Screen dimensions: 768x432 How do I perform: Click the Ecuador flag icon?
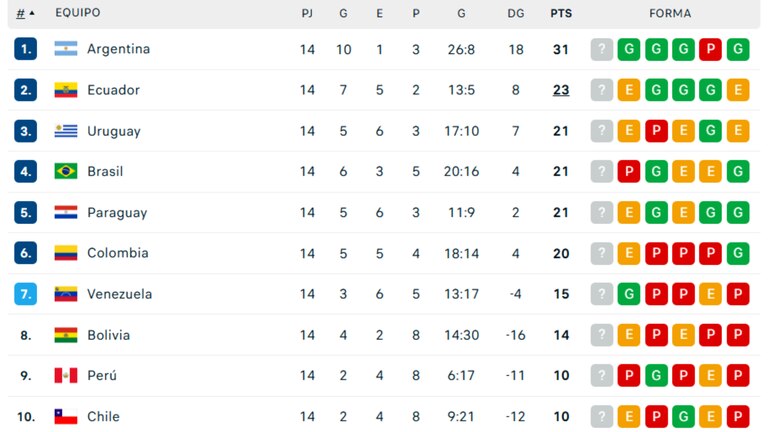pyautogui.click(x=66, y=90)
